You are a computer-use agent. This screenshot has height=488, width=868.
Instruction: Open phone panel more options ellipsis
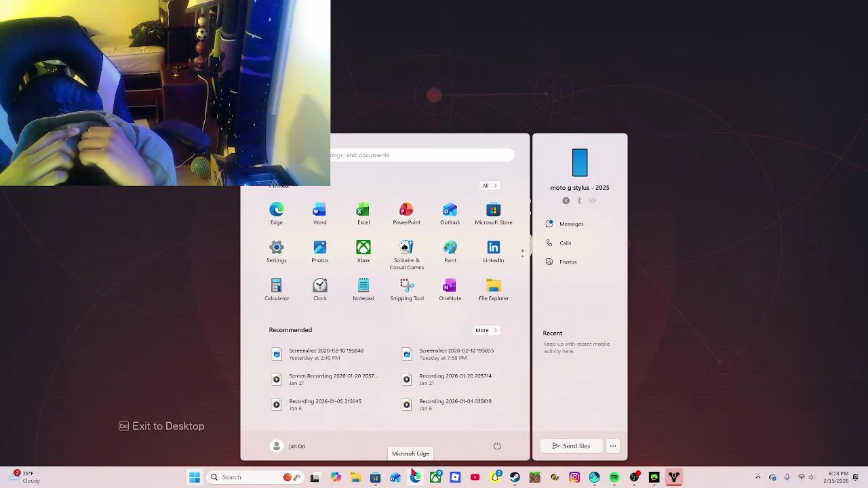[x=613, y=446]
